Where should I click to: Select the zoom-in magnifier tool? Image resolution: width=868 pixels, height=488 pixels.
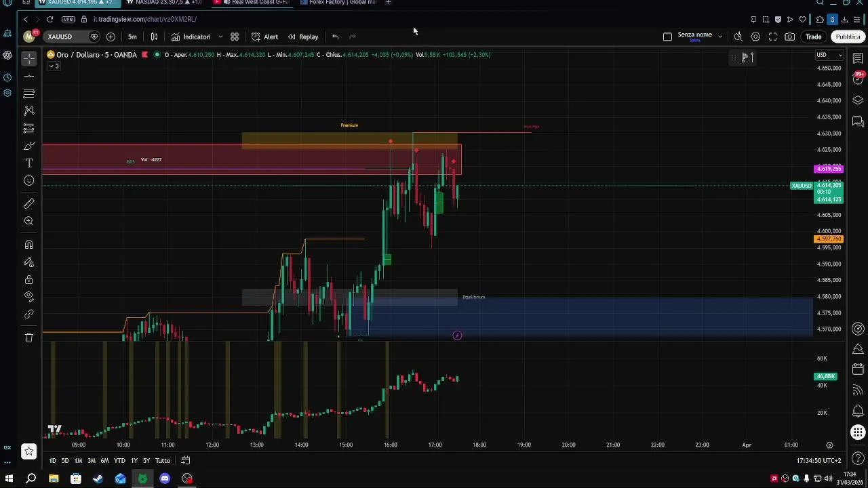click(28, 221)
